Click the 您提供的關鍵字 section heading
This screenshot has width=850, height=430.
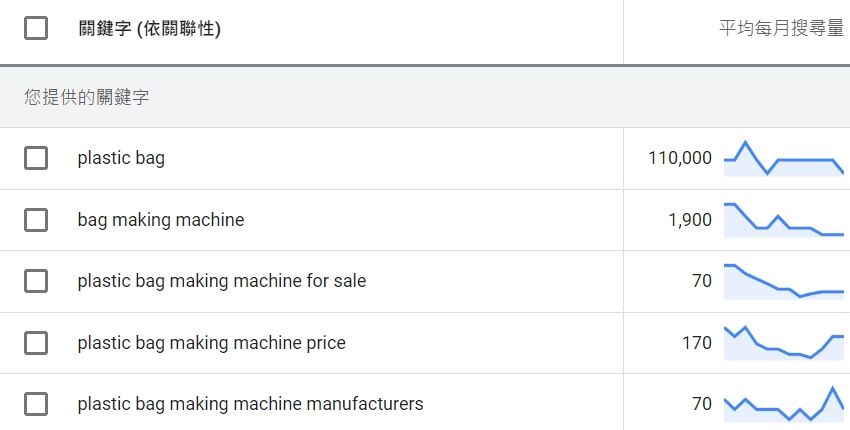coord(86,97)
